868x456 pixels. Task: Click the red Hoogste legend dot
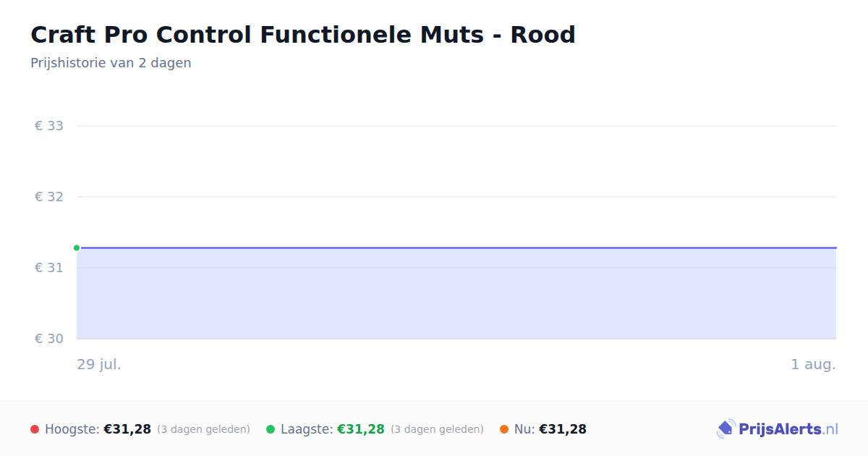point(35,429)
